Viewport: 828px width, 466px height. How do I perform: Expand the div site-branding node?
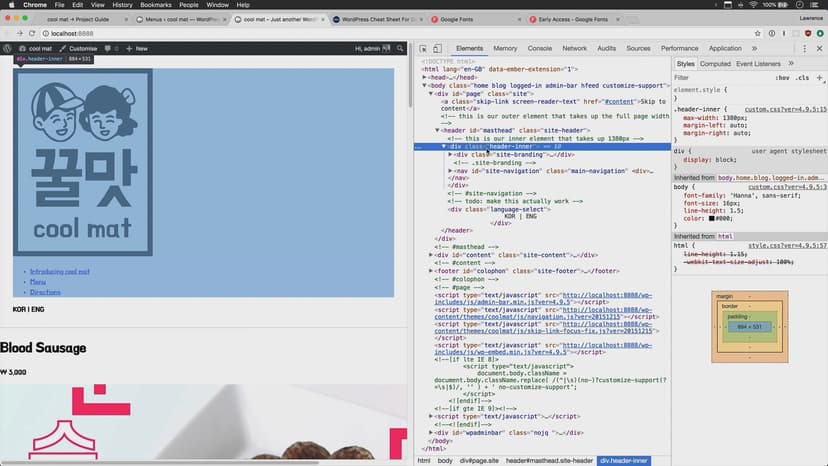(452, 155)
